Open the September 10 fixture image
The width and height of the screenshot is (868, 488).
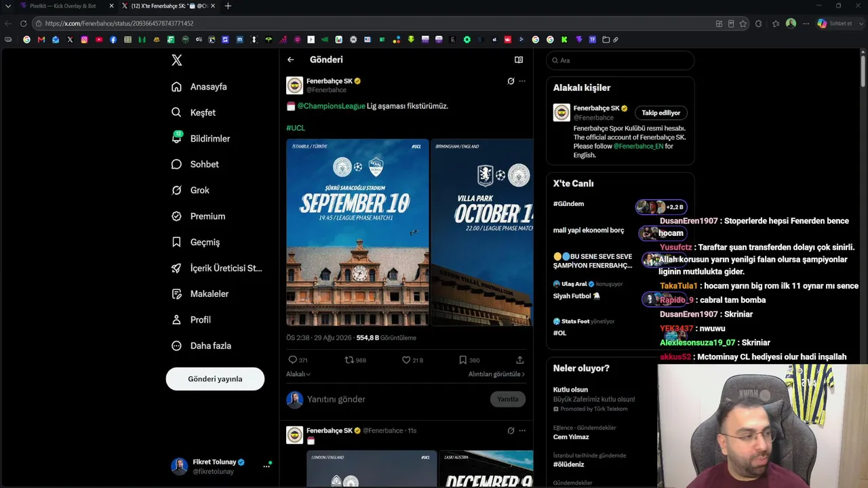coord(357,232)
